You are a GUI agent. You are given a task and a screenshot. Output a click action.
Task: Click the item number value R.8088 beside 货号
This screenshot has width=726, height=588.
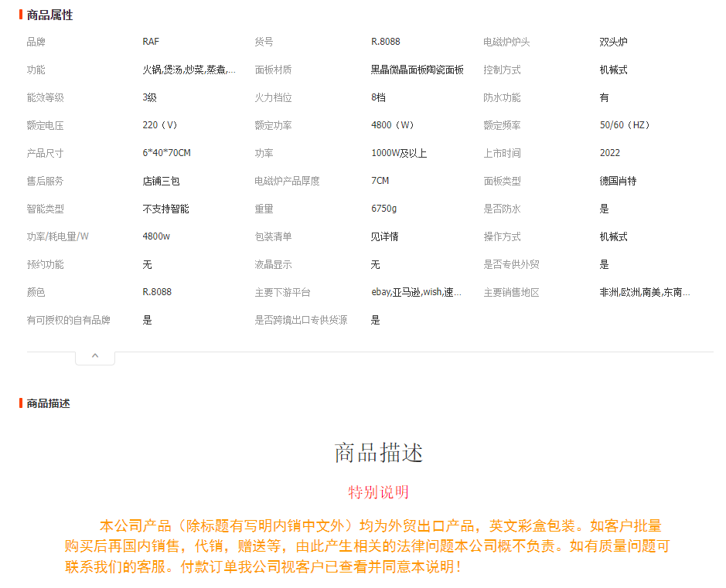(x=386, y=42)
